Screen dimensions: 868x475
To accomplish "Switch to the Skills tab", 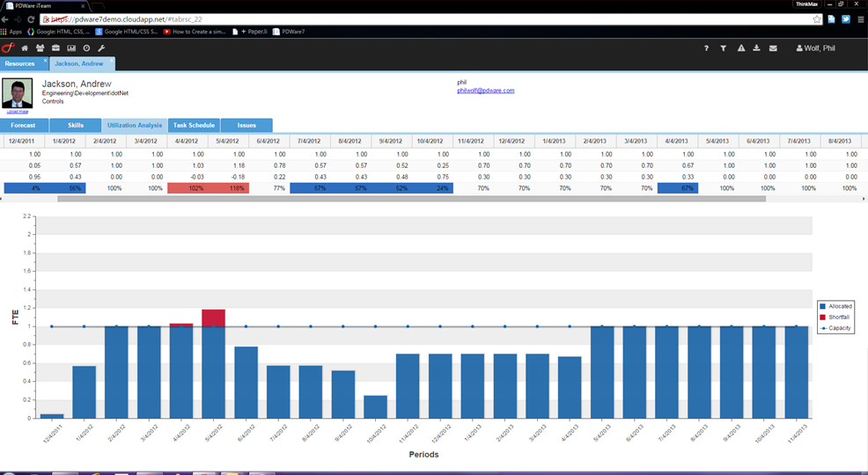I will click(76, 126).
